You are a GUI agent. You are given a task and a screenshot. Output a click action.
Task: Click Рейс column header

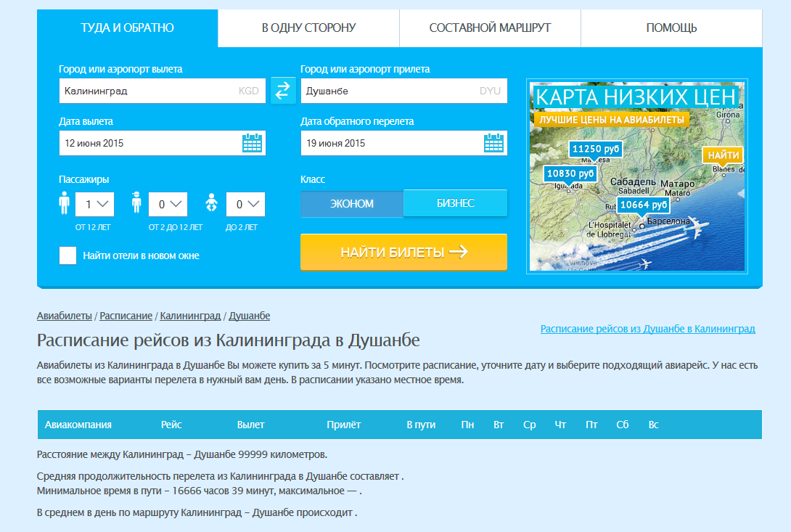point(171,425)
